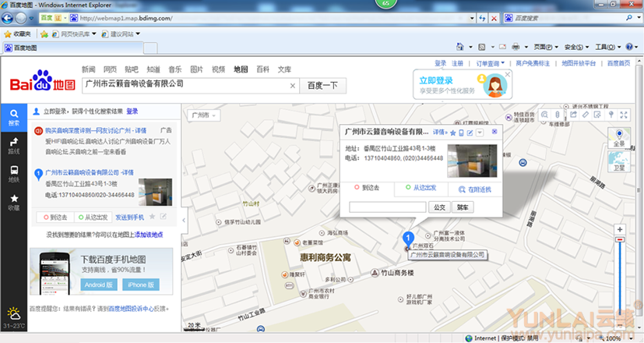Click the 公交 transit button in popup

(439, 207)
